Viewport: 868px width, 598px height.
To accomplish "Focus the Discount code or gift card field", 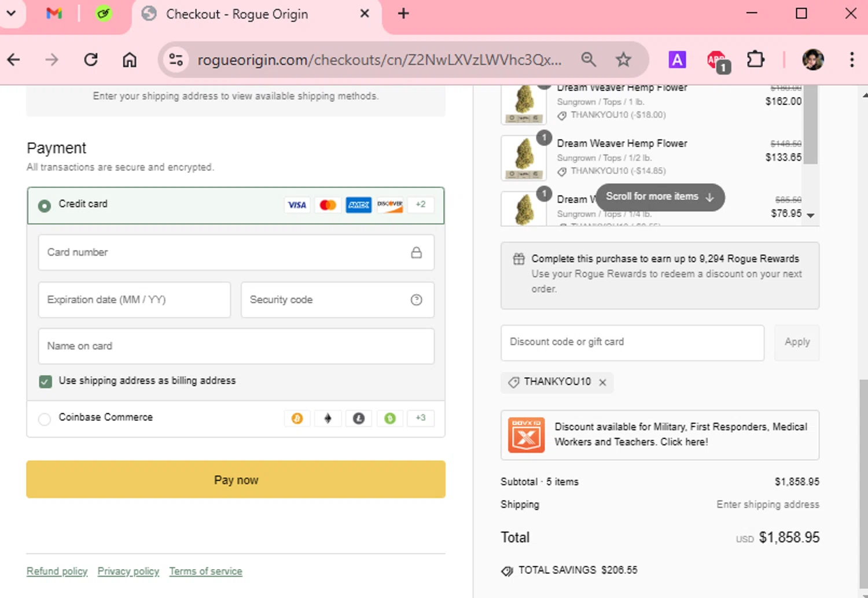I will tap(632, 342).
